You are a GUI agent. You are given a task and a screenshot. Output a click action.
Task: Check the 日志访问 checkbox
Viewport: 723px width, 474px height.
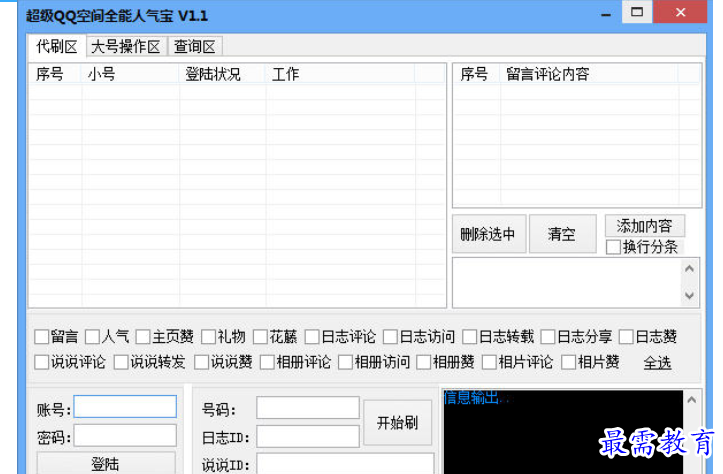coord(391,337)
